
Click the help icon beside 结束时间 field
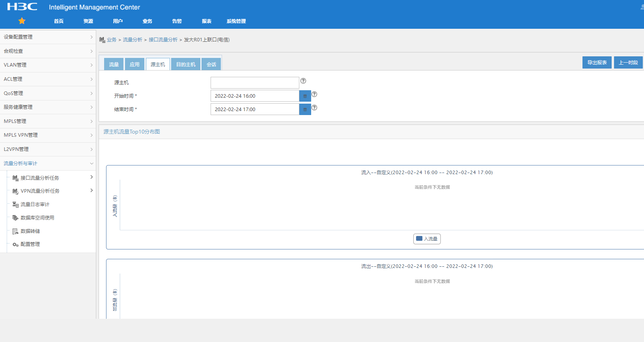[x=314, y=108]
